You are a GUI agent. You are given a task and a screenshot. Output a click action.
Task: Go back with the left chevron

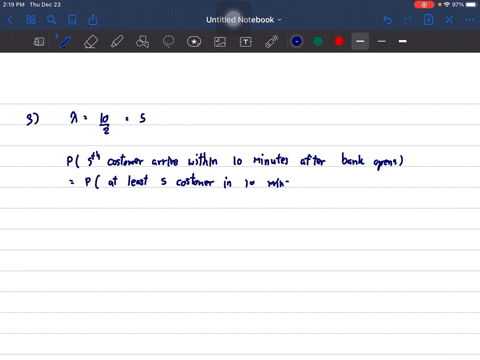[10, 20]
